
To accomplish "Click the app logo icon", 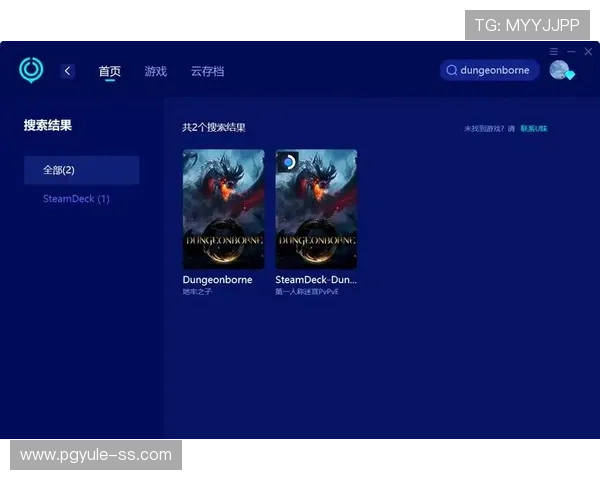I will pyautogui.click(x=31, y=70).
